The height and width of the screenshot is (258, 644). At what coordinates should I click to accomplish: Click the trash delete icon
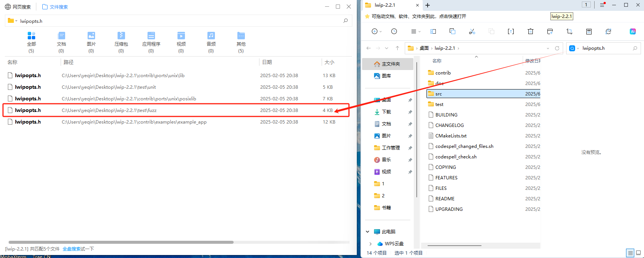point(531,31)
